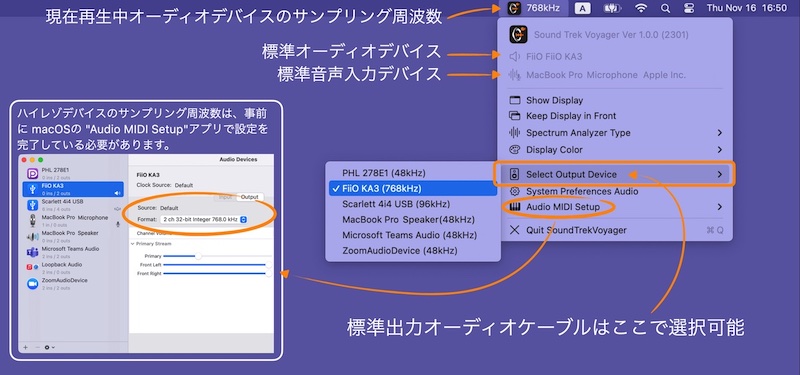The height and width of the screenshot is (375, 800).
Task: Adjust the Front Right volume slider
Action: 216,273
